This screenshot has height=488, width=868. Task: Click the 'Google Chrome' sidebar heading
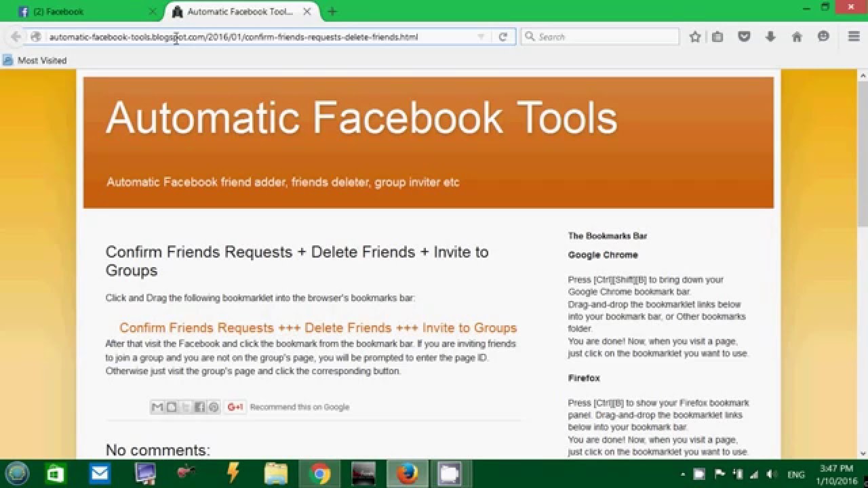[x=603, y=255]
